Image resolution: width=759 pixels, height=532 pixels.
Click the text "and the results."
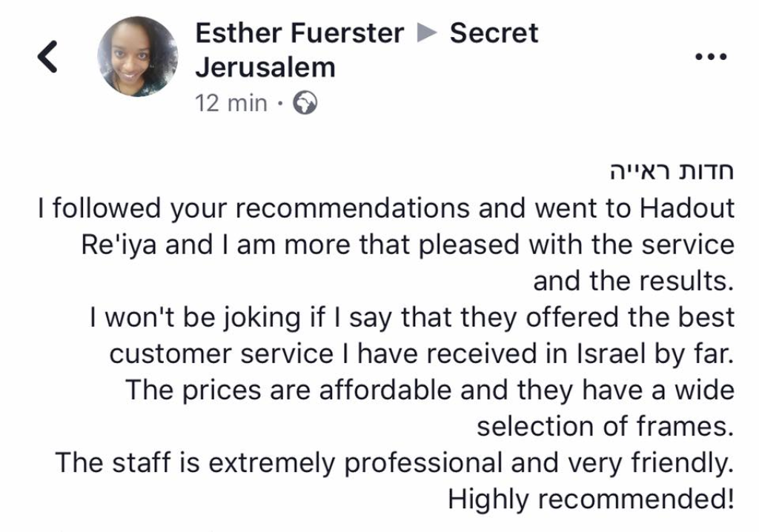click(x=633, y=281)
